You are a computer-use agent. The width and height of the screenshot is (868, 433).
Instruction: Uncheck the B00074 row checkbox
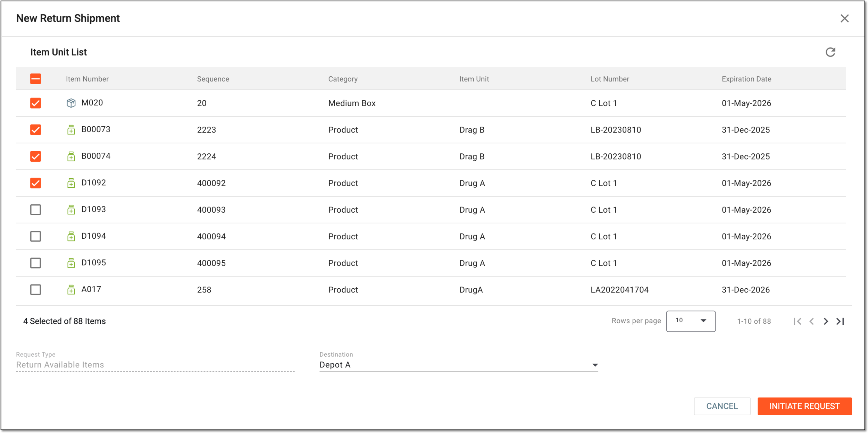[x=35, y=156]
